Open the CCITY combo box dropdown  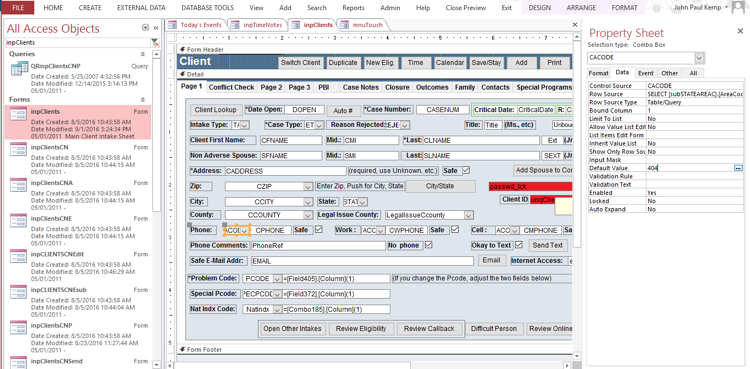pos(308,202)
